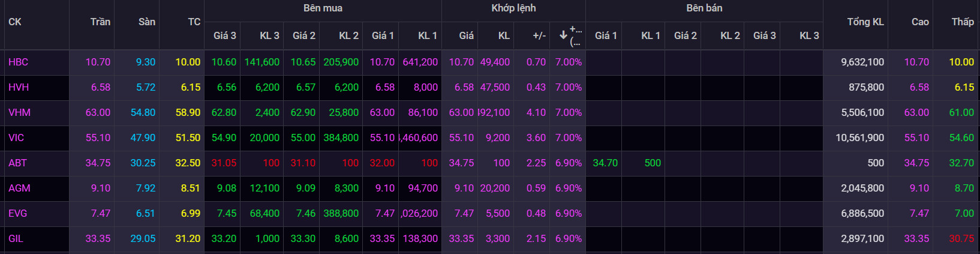The width and height of the screenshot is (980, 254).
Task: Click the Cao column header
Action: (x=920, y=22)
